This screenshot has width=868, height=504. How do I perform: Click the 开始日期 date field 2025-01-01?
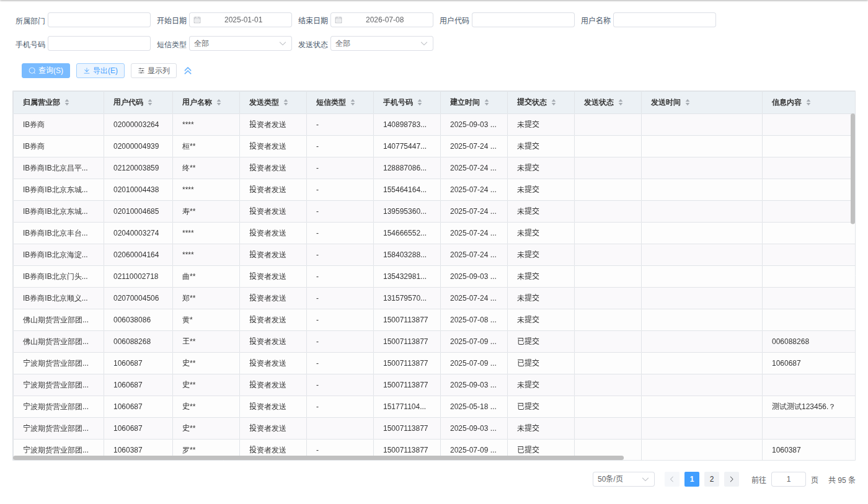click(x=241, y=20)
